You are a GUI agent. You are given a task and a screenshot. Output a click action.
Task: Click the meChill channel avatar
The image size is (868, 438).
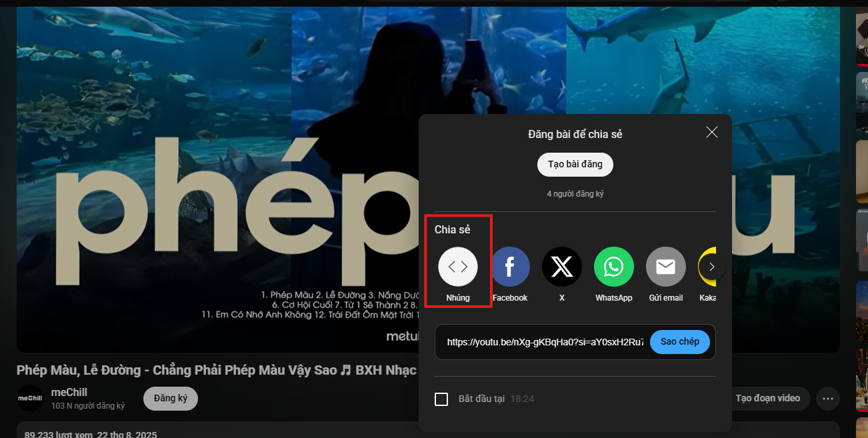30,398
